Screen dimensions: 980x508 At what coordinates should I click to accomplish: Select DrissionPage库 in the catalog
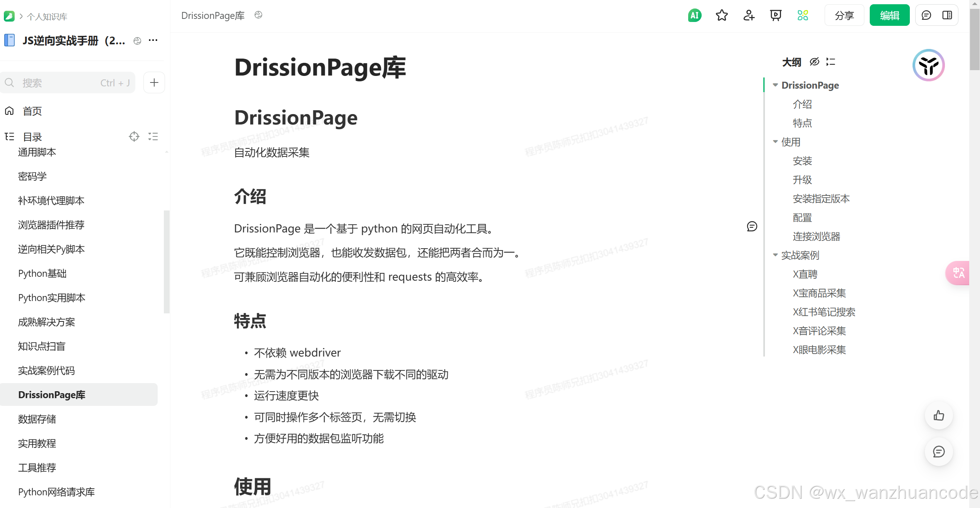tap(79, 395)
